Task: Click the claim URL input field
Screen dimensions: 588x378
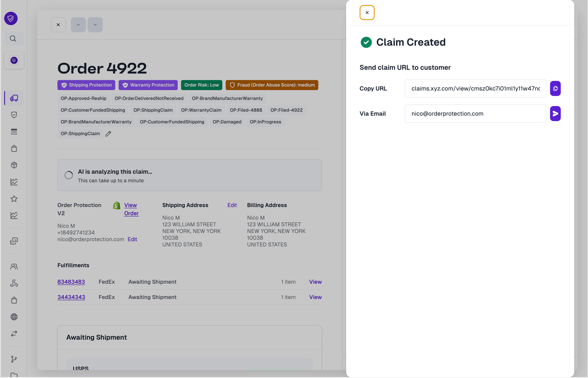Action: pos(475,88)
